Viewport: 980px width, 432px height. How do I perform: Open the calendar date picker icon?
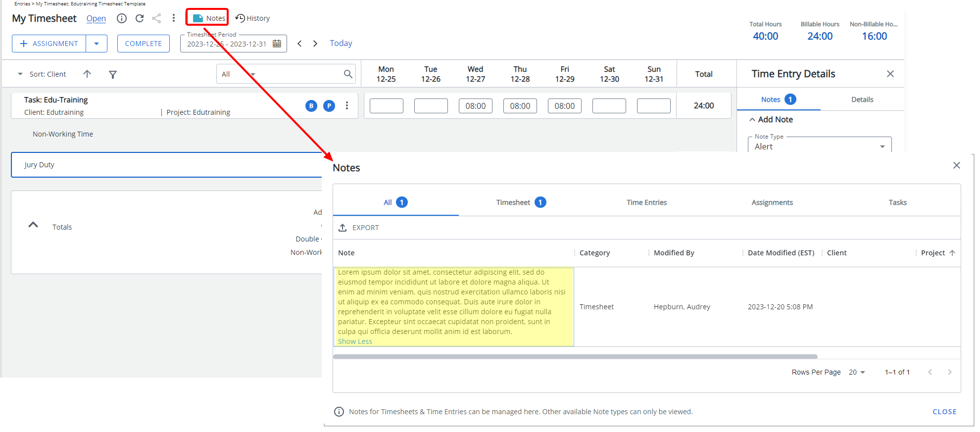click(277, 44)
